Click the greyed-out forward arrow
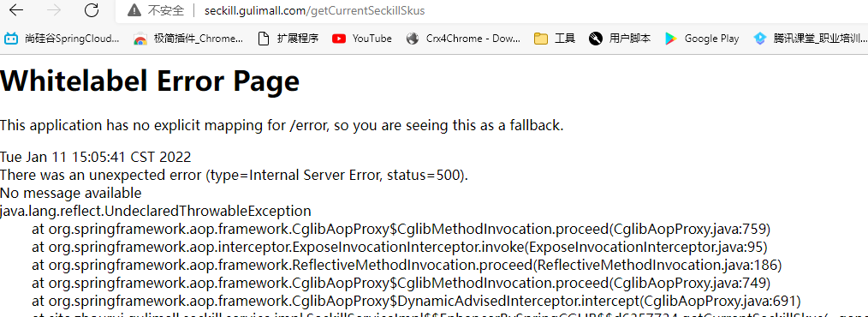The height and width of the screenshot is (317, 868). pyautogui.click(x=54, y=10)
